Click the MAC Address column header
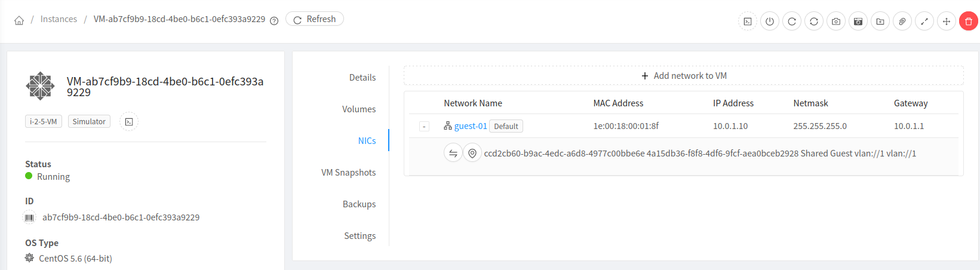 click(x=618, y=103)
